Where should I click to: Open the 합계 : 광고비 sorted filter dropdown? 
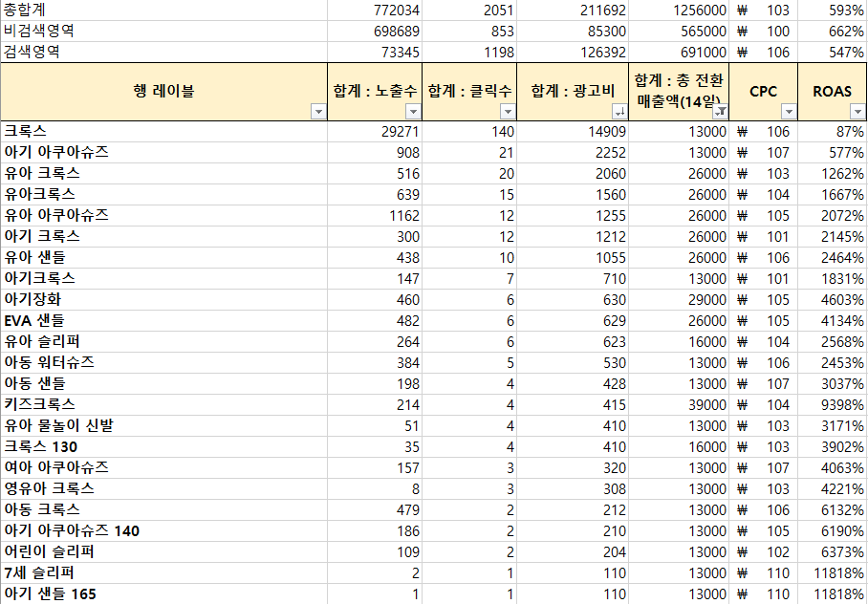pos(620,112)
